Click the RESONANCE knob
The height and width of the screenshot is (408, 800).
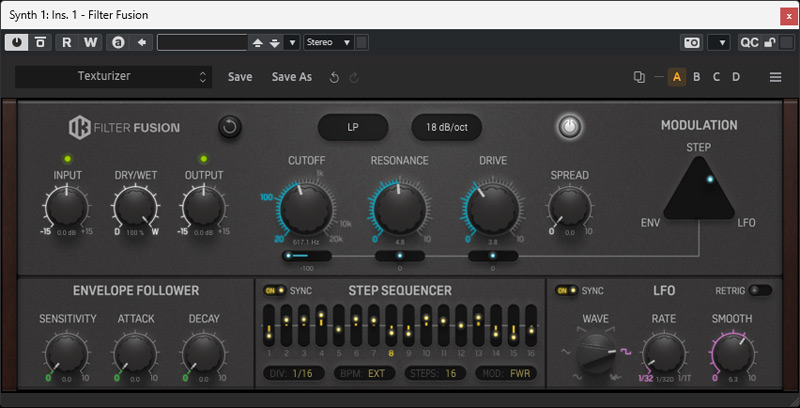[x=399, y=209]
